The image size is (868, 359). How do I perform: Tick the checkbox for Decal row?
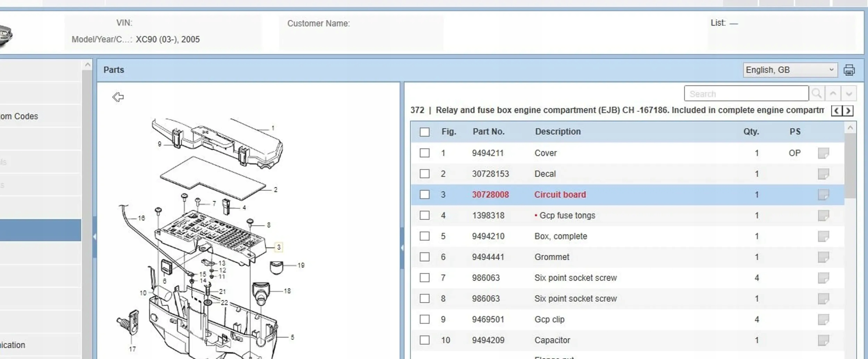(x=424, y=174)
